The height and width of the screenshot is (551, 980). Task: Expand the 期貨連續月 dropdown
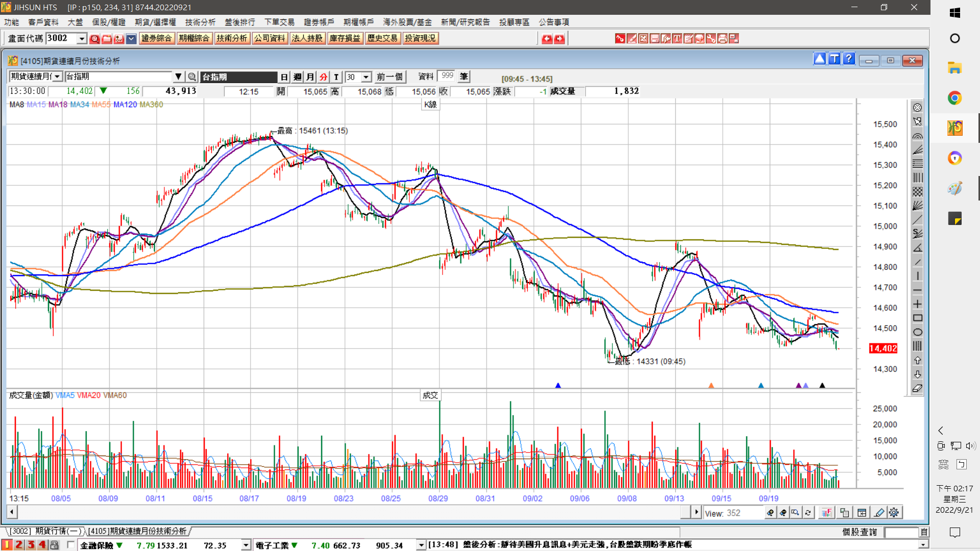58,77
